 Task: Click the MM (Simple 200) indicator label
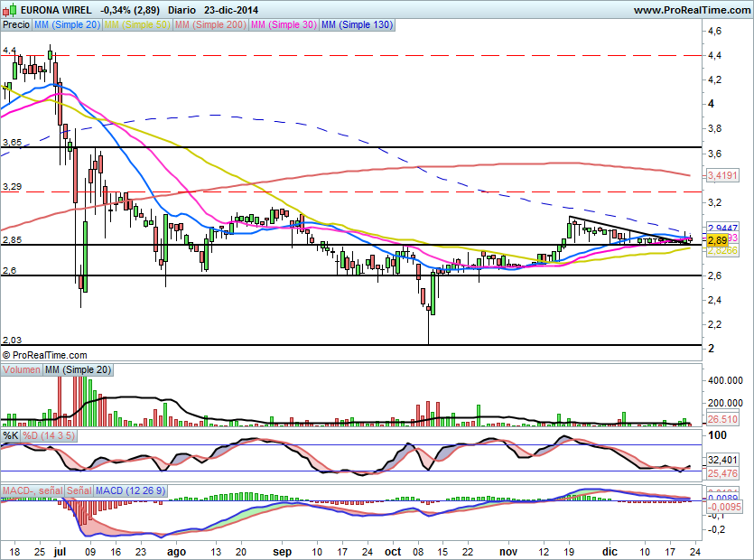(209, 25)
